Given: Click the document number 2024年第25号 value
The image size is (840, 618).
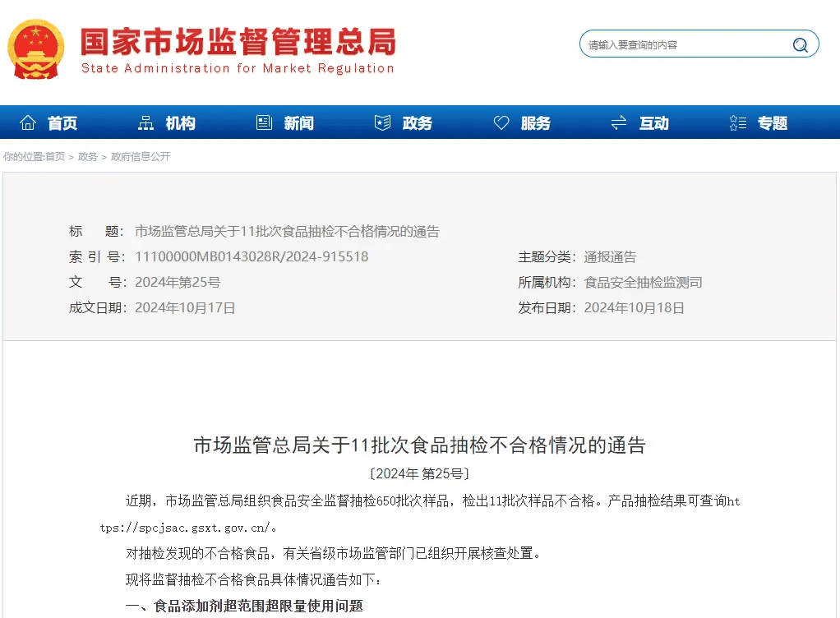Looking at the screenshot, I should click(x=178, y=282).
